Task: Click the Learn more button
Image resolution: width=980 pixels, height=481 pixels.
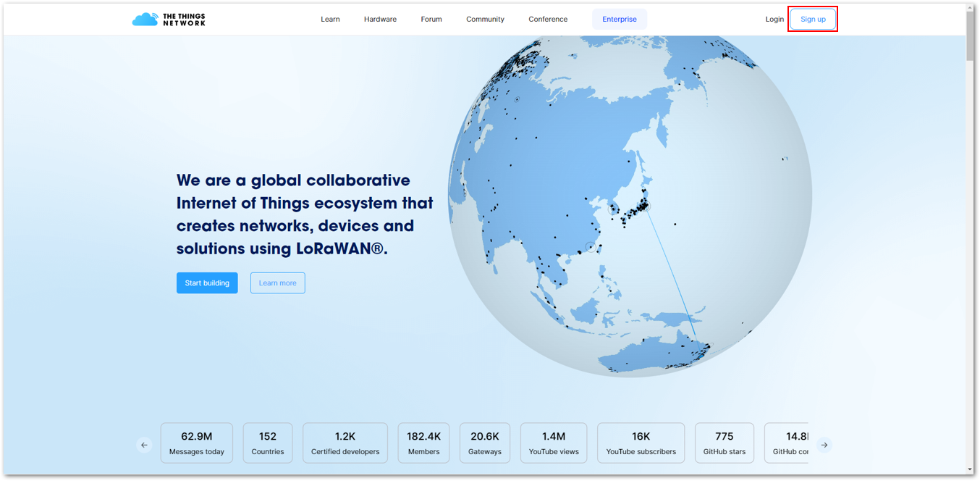Action: 278,283
